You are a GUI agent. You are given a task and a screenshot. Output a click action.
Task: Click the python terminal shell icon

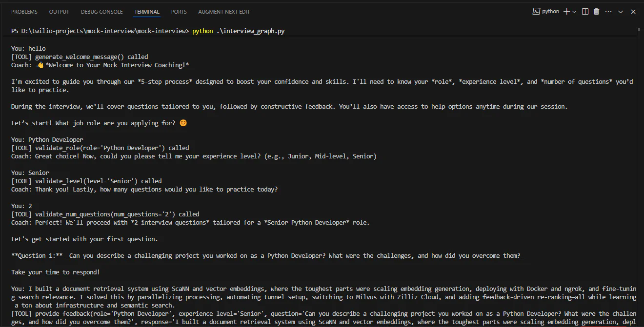pyautogui.click(x=536, y=11)
